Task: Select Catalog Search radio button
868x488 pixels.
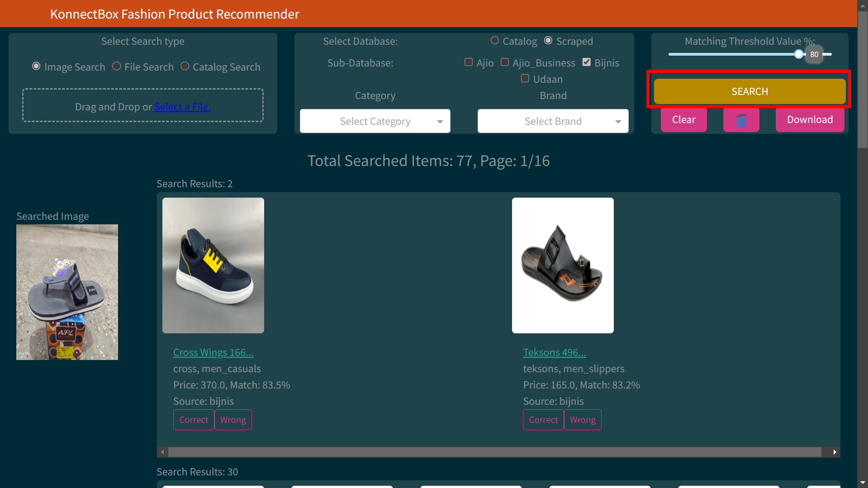Action: (185, 66)
